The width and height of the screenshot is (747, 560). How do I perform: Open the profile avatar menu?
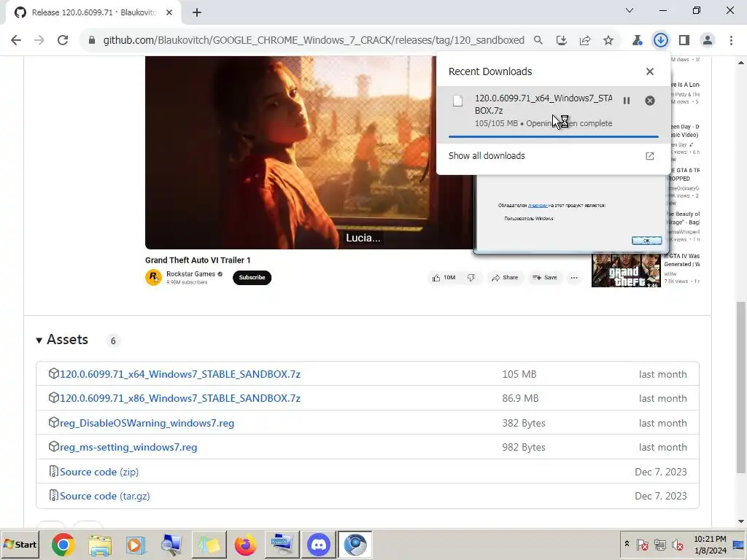pos(708,41)
